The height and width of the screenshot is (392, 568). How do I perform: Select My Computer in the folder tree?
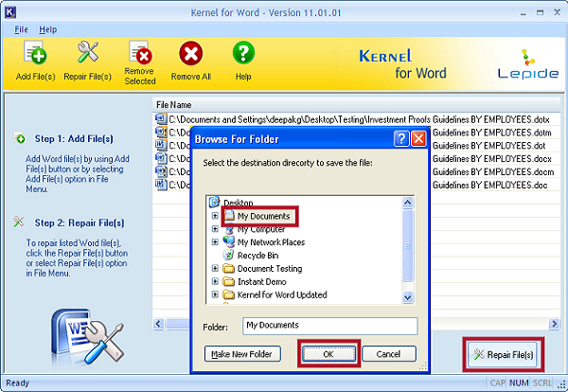pyautogui.click(x=261, y=229)
